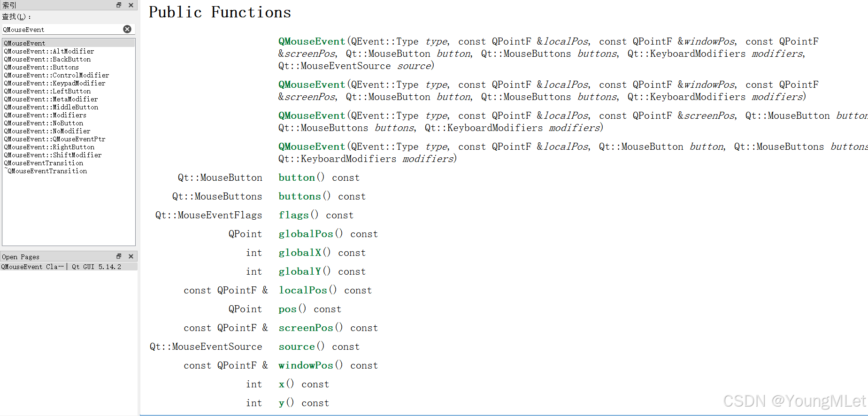Select QMouseEventTransition index entry
Image resolution: width=868 pixels, height=416 pixels.
pyautogui.click(x=43, y=163)
